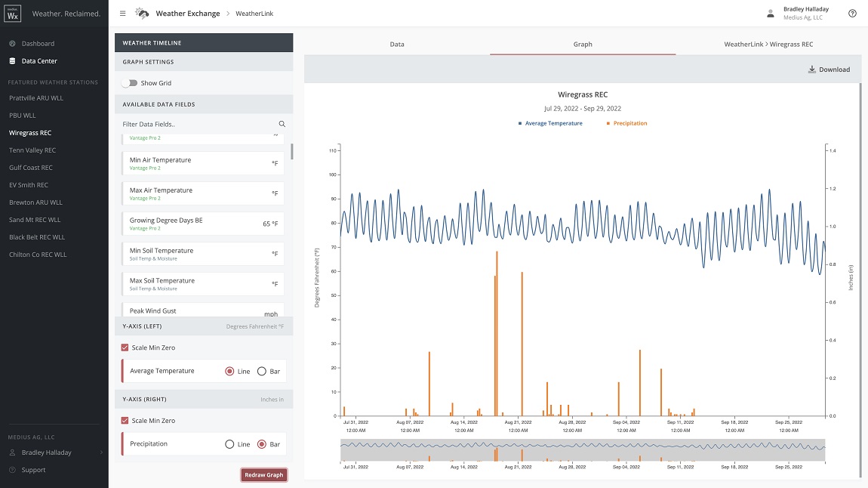Expand the Bradley Halladay account chevron

pos(102,453)
